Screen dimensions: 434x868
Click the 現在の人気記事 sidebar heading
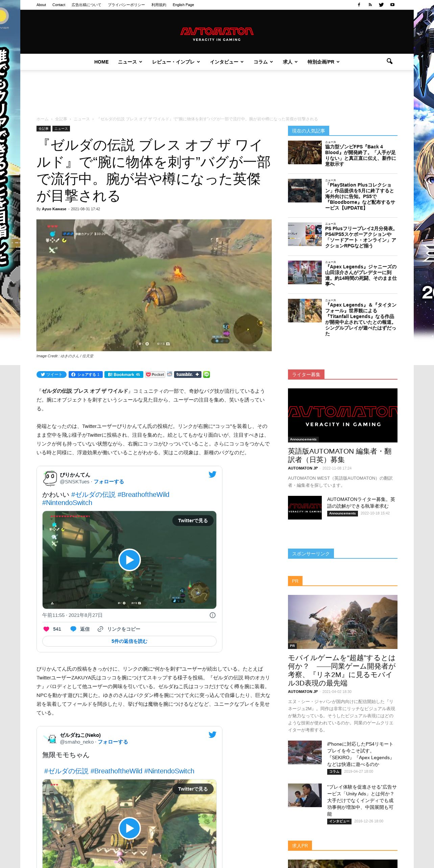[309, 131]
